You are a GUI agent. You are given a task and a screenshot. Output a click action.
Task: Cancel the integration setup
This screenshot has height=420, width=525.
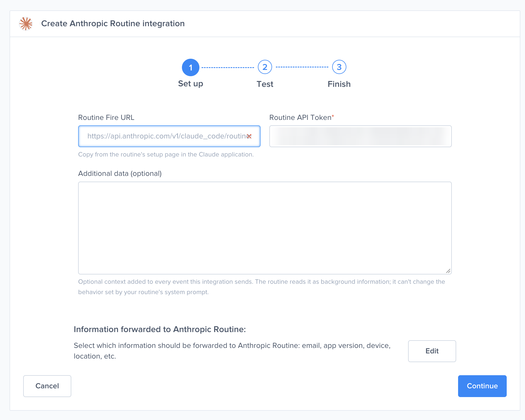click(x=47, y=386)
